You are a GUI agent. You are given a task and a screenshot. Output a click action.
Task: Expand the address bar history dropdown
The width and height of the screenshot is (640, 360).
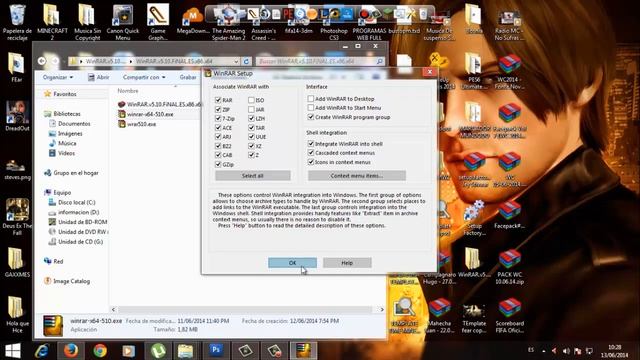coord(236,61)
